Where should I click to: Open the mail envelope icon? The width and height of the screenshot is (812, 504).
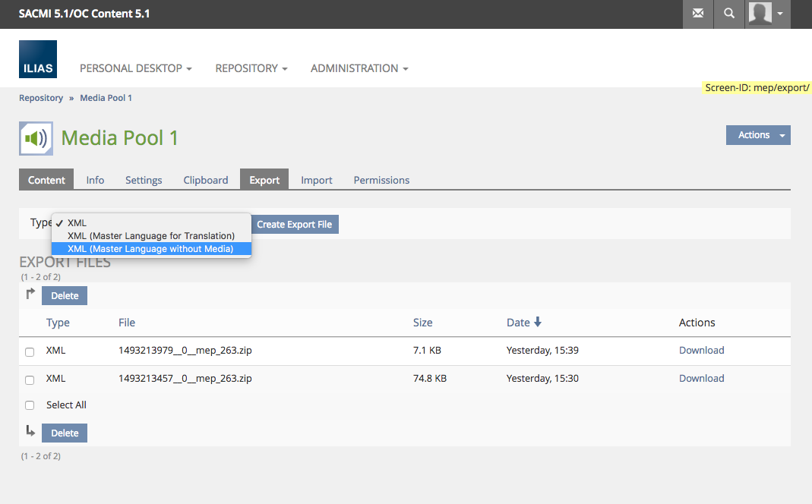(697, 14)
